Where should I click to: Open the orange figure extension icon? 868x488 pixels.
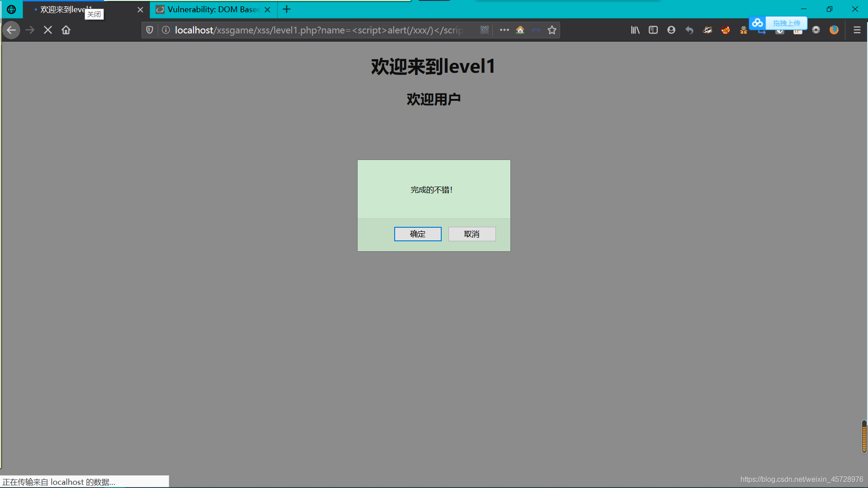click(x=743, y=30)
